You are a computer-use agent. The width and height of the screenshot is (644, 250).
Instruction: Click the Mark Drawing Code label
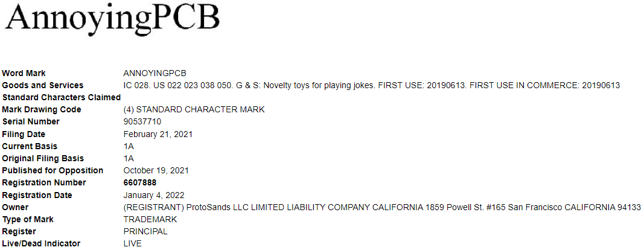pyautogui.click(x=41, y=109)
